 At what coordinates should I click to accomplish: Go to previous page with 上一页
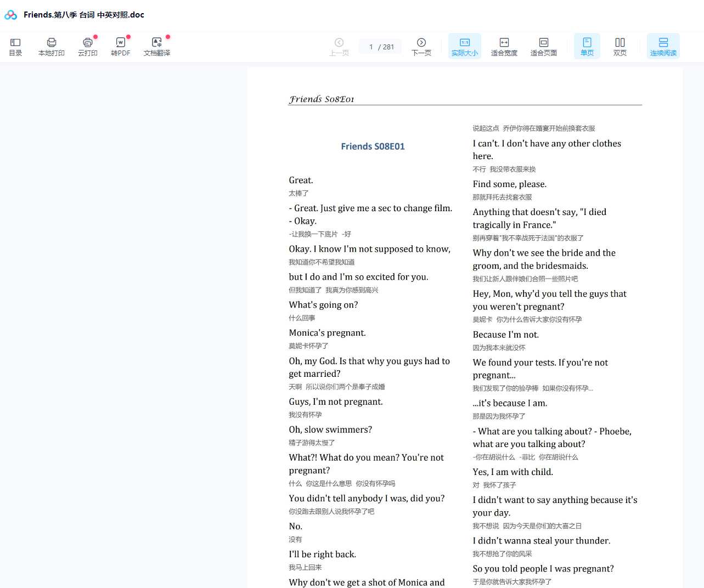pyautogui.click(x=339, y=47)
